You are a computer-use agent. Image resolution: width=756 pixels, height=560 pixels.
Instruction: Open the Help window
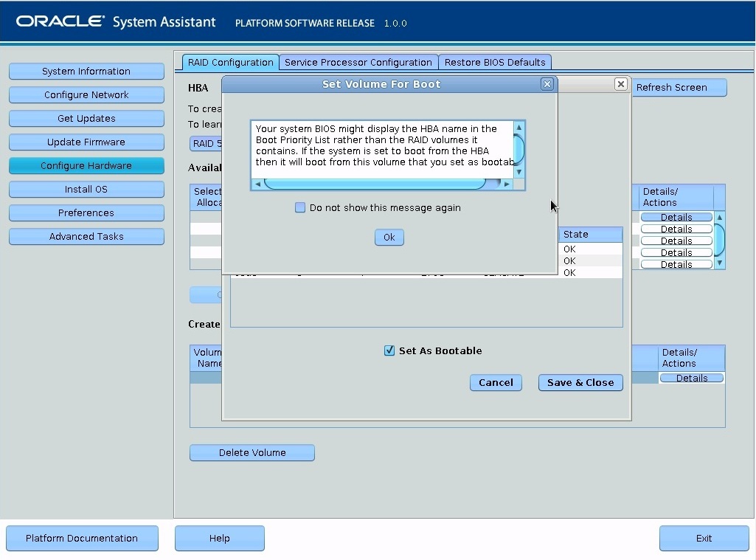point(219,538)
